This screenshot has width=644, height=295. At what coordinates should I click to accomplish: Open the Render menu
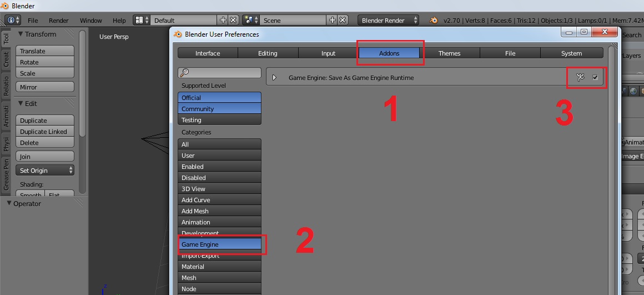[58, 20]
